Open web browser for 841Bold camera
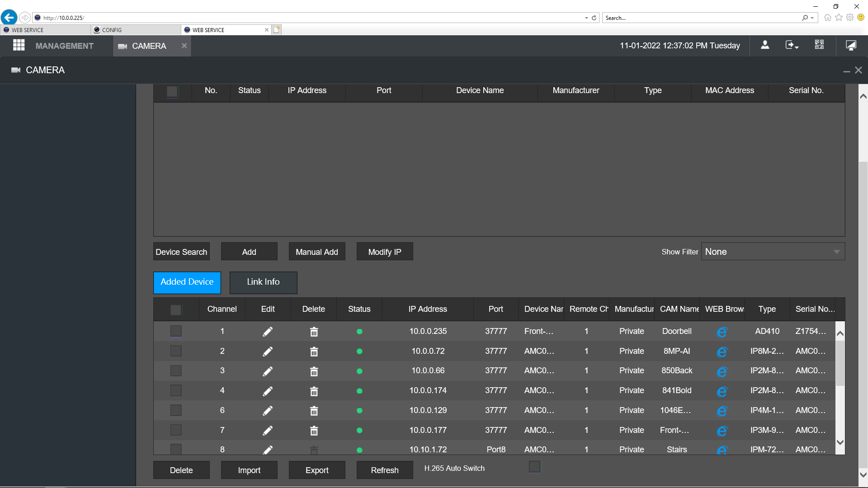Viewport: 868px width, 488px height. (x=722, y=392)
